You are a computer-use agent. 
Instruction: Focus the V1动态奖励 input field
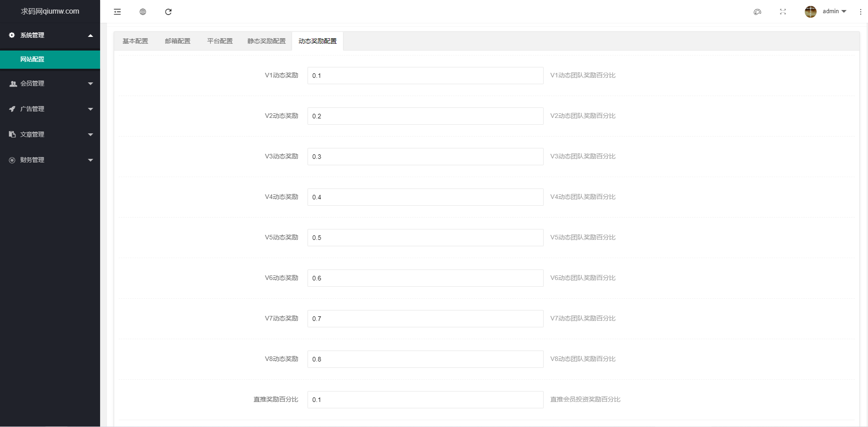point(425,76)
